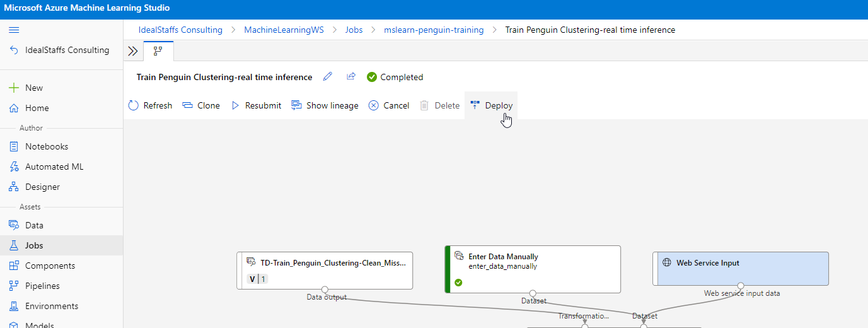Screen dimensions: 868x328
Task: Cancel the pipeline job
Action: [389, 105]
